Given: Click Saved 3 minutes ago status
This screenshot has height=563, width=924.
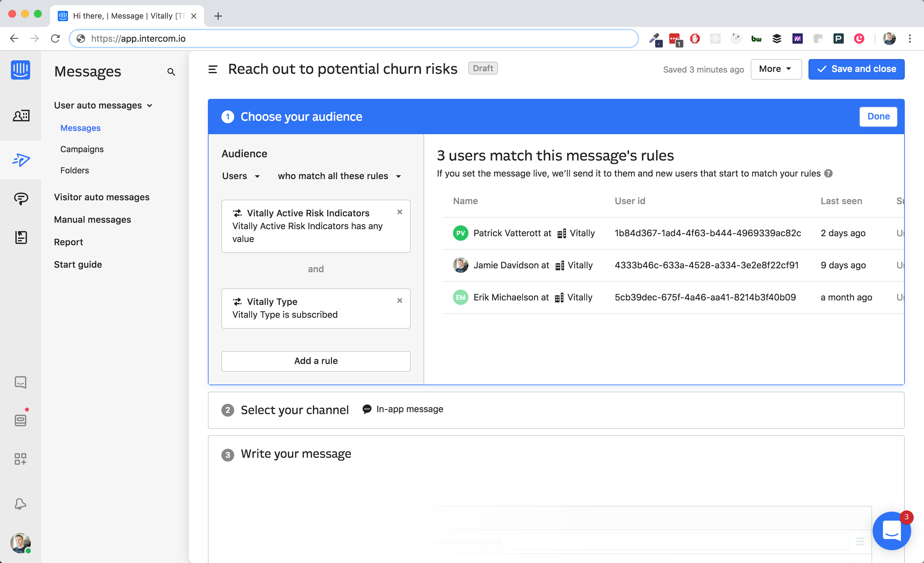Looking at the screenshot, I should 703,69.
